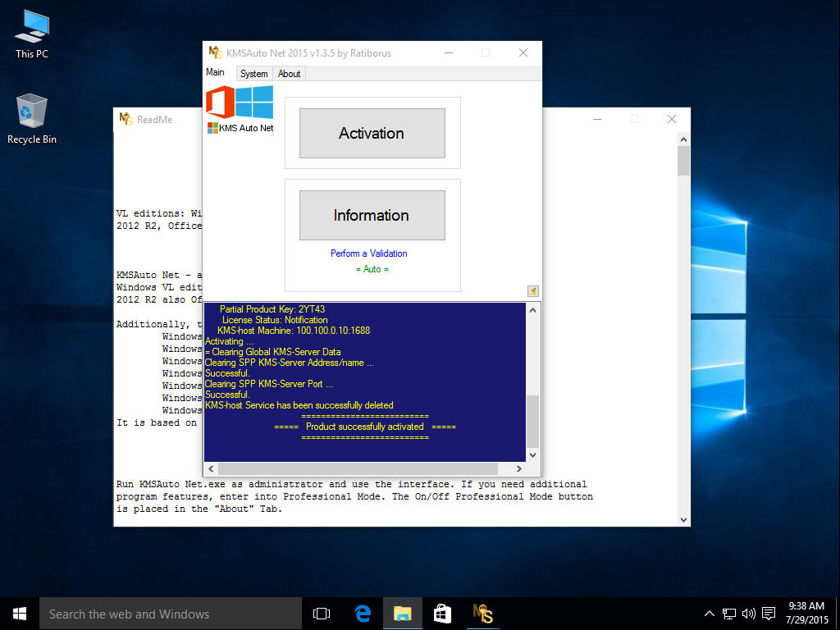Open This PC desktop icon

coord(32,34)
